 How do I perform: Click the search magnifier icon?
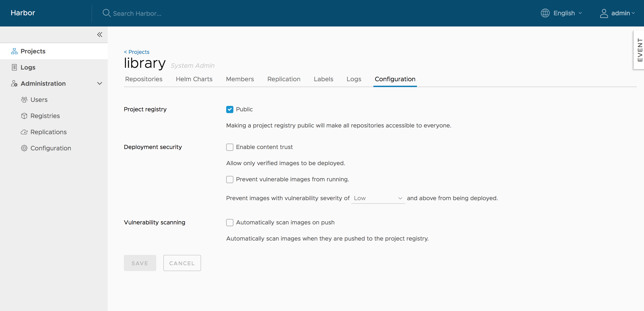click(107, 13)
